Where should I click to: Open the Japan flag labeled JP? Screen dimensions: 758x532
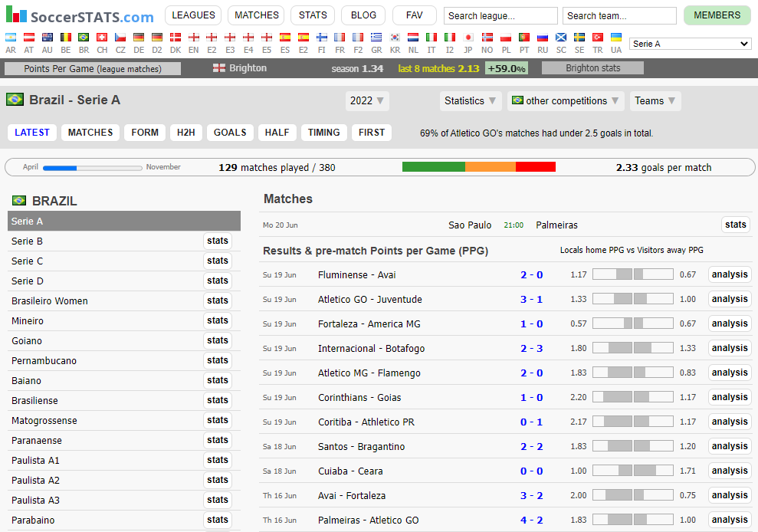[x=468, y=38]
